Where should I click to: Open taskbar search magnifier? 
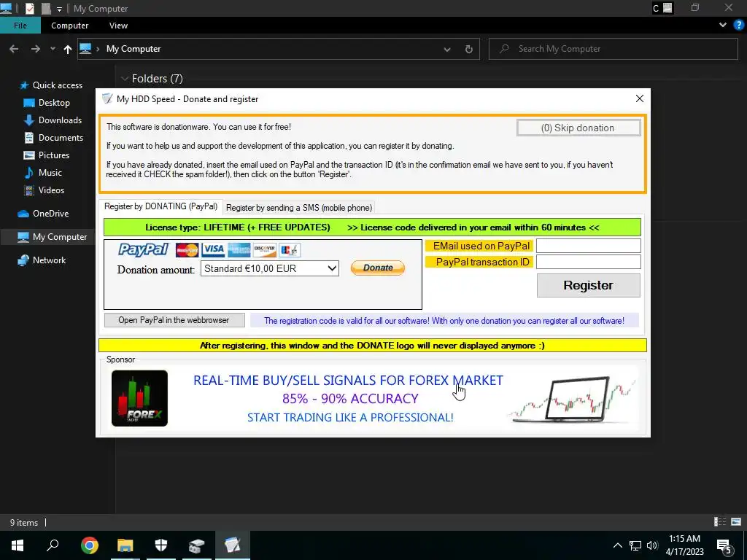53,545
